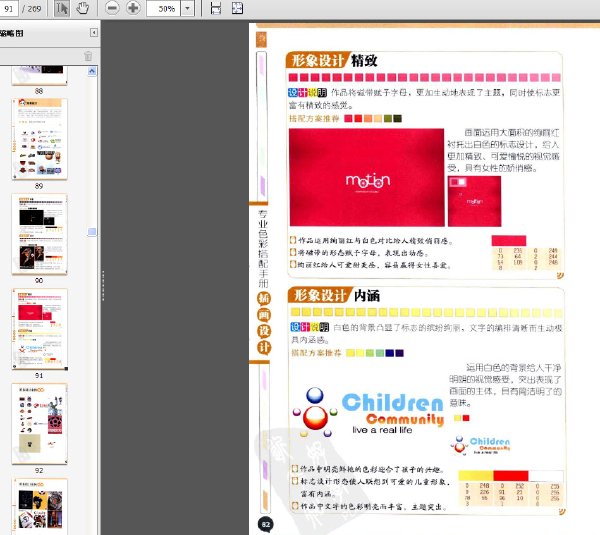Click the 缩略图 panel title
This screenshot has height=535, width=600.
[11, 33]
